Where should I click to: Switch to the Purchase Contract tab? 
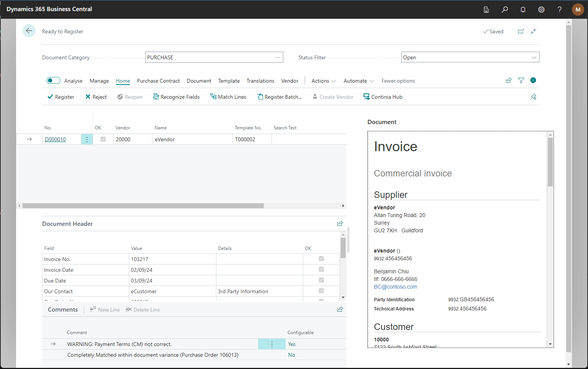click(x=158, y=81)
